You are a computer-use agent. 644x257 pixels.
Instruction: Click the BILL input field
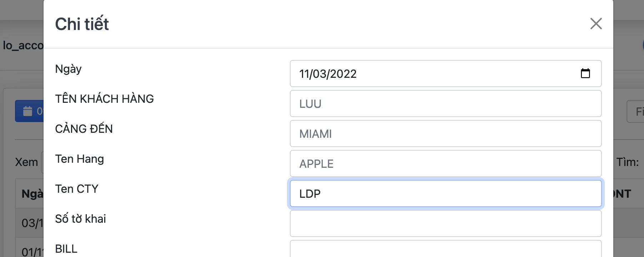(446, 250)
